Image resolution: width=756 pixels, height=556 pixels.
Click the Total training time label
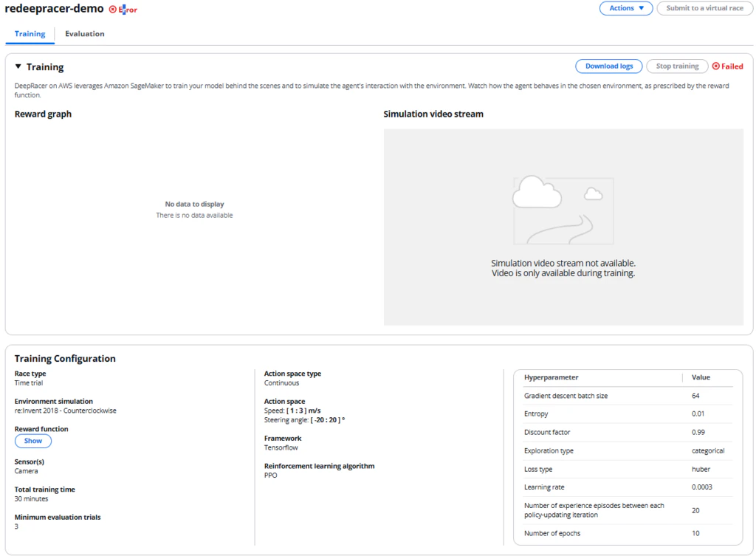click(45, 490)
